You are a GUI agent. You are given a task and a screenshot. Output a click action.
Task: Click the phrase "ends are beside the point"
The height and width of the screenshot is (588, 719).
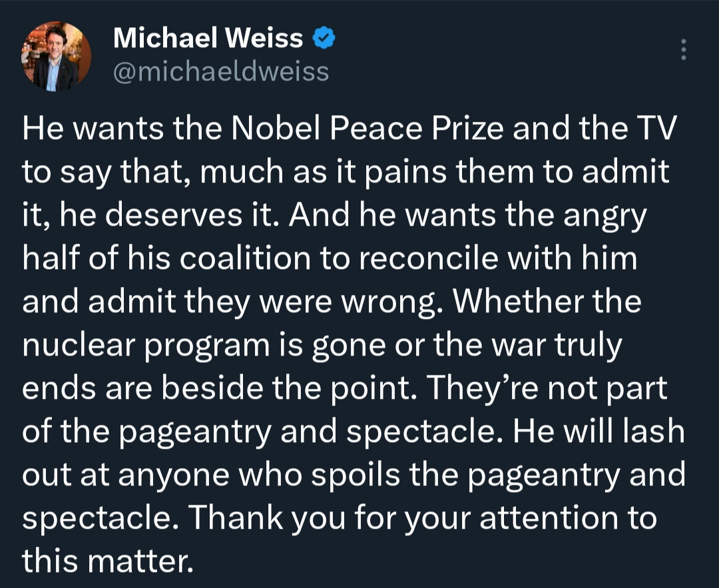pos(220,388)
